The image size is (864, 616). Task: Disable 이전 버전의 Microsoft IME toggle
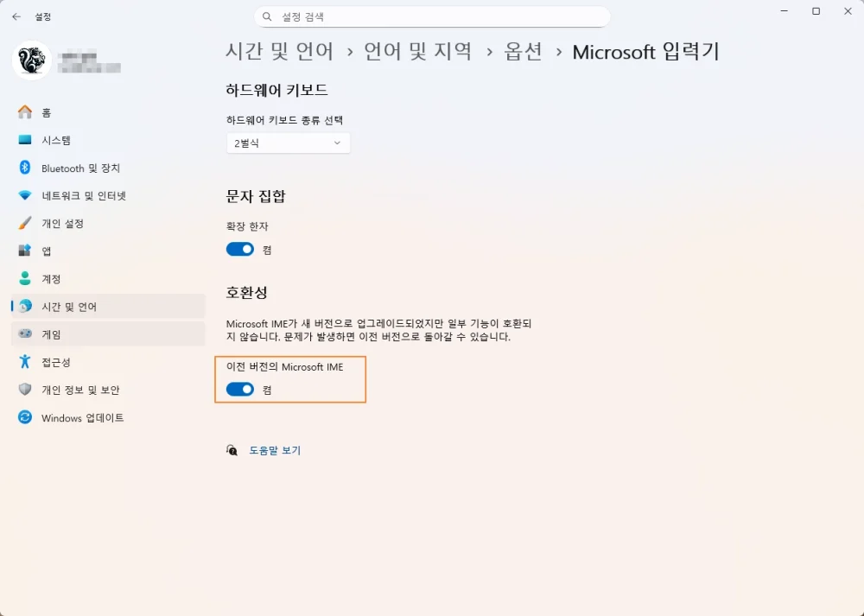pyautogui.click(x=239, y=390)
